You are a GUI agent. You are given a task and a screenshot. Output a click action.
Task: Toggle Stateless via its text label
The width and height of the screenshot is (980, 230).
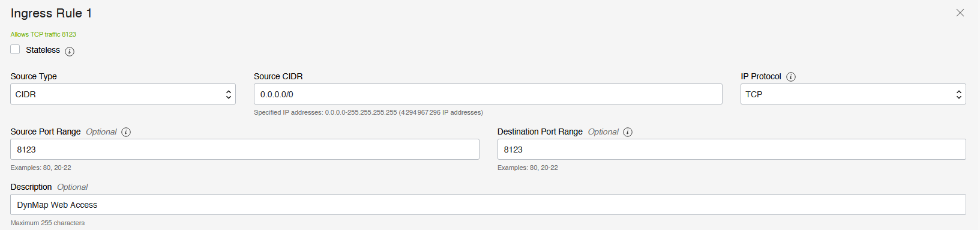tap(43, 50)
